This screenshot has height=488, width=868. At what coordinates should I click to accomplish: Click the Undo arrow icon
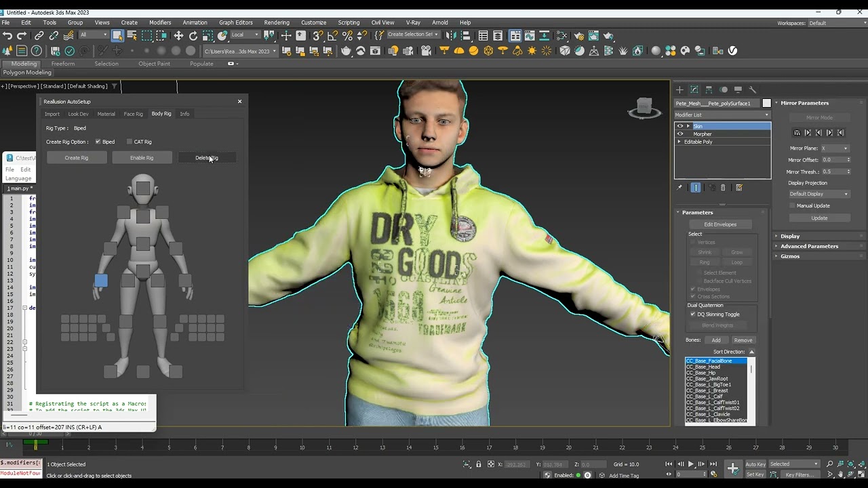[7, 35]
